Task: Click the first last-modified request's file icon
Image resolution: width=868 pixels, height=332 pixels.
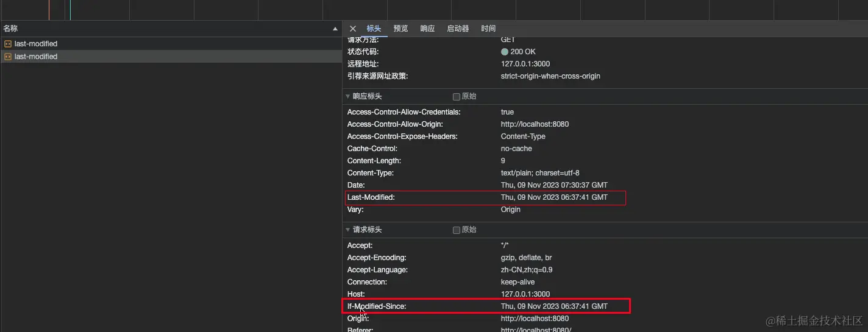Action: click(8, 44)
